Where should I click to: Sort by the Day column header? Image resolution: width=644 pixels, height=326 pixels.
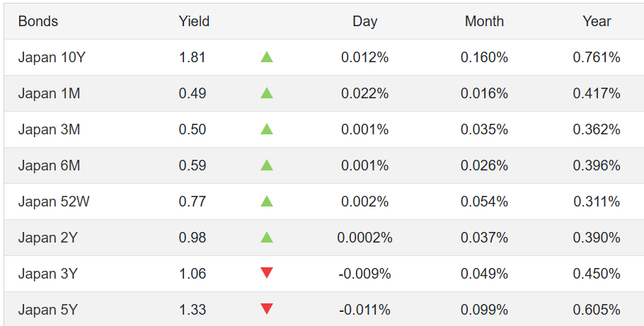pyautogui.click(x=364, y=21)
